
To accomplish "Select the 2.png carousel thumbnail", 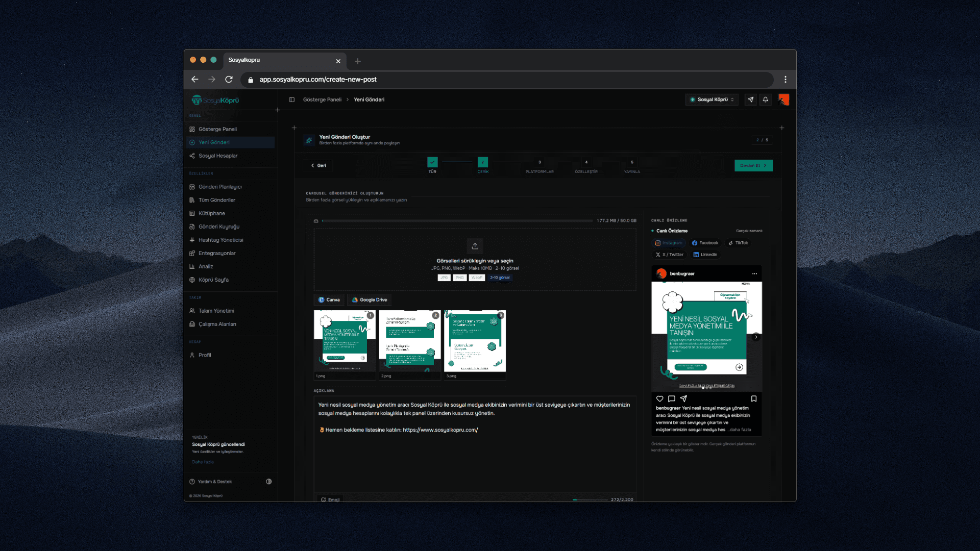I will 410,341.
